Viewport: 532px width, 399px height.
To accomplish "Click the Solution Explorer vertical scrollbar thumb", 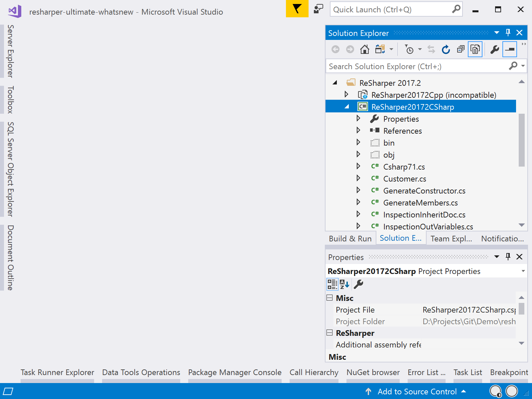I will coord(522,140).
